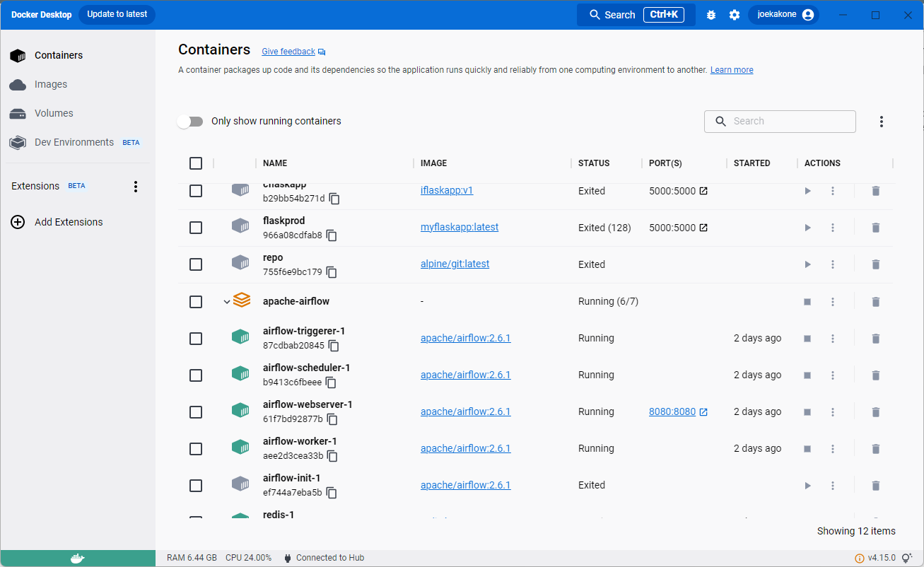924x567 pixels.
Task: Tick airflow-triggerer-1 checkbox
Action: [196, 339]
